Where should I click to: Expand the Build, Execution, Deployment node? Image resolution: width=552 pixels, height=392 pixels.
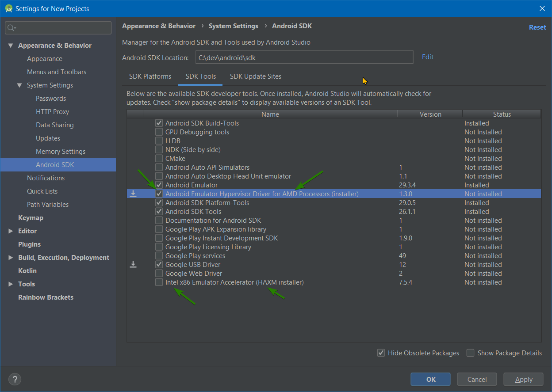pos(11,258)
